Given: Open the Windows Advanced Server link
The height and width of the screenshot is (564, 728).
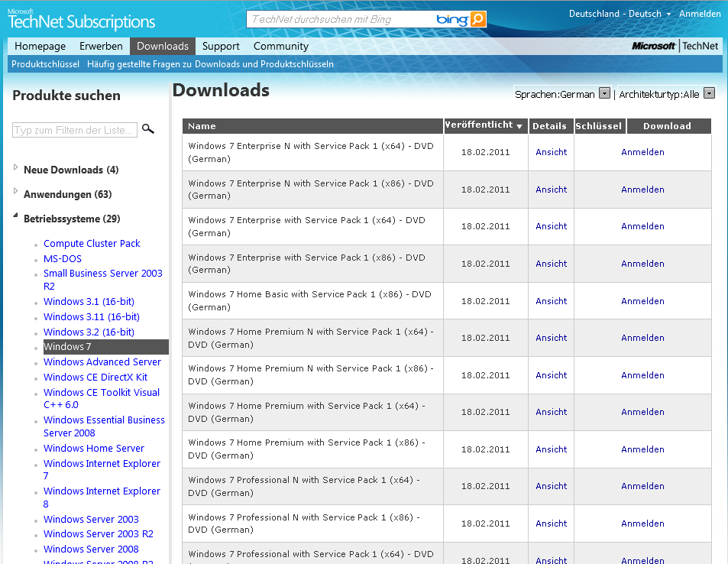Looking at the screenshot, I should point(102,362).
